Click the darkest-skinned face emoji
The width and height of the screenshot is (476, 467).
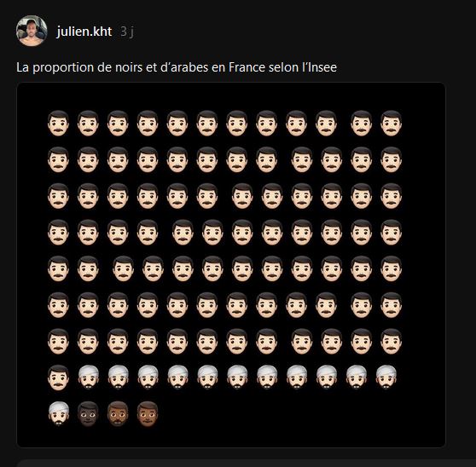[88, 413]
